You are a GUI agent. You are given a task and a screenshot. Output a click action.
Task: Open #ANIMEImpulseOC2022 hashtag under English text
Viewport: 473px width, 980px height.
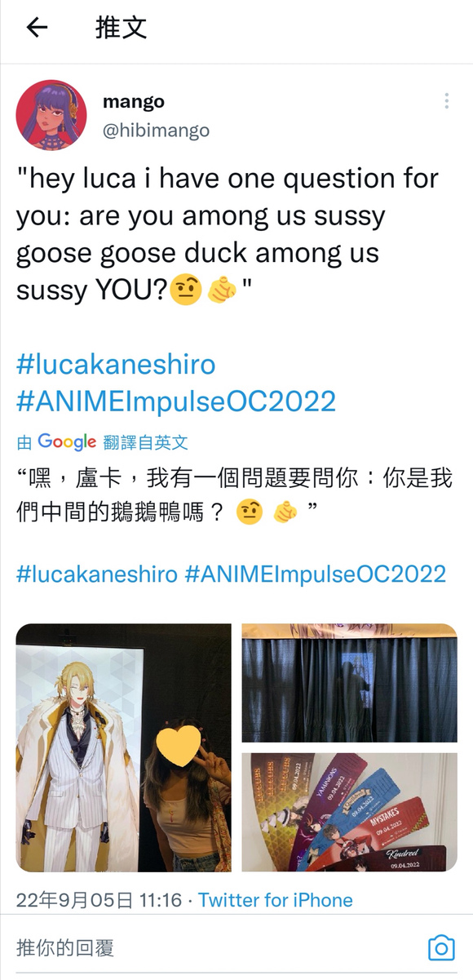coord(176,401)
